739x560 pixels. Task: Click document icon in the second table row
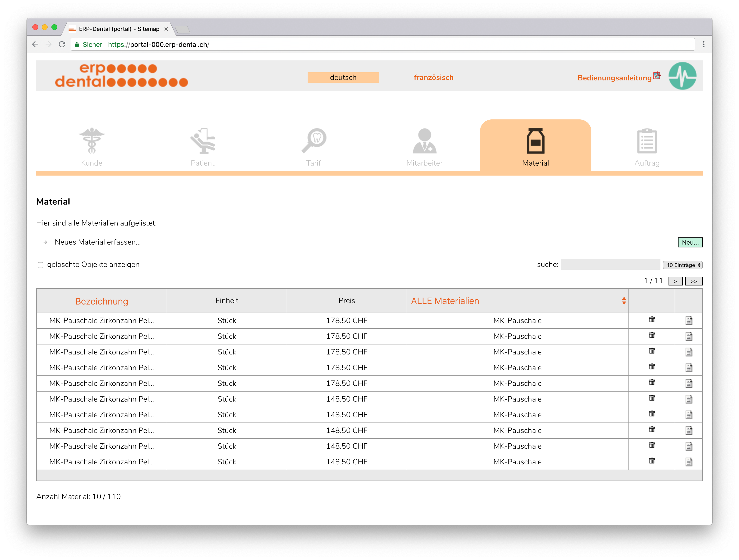[689, 336]
